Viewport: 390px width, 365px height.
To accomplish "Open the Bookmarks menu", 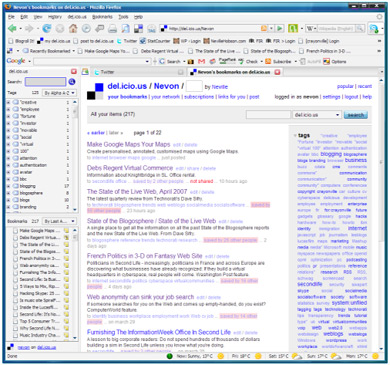I will (103, 17).
